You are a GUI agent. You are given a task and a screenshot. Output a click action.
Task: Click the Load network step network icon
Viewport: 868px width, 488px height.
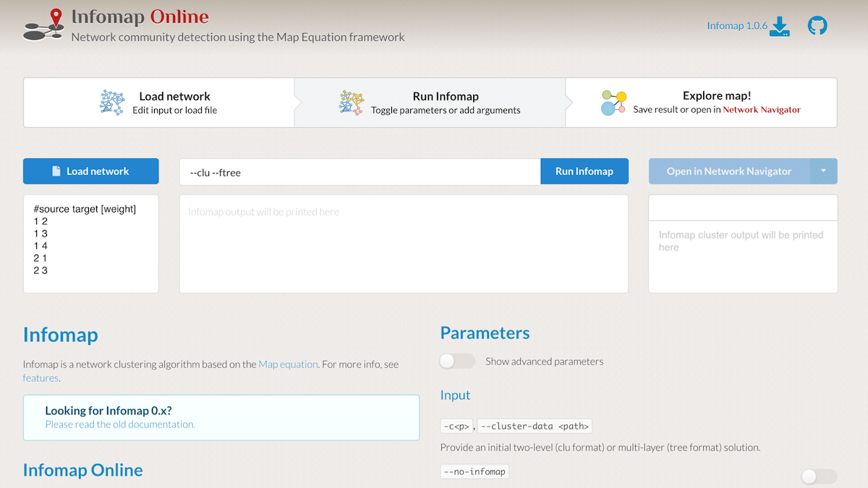click(x=112, y=103)
